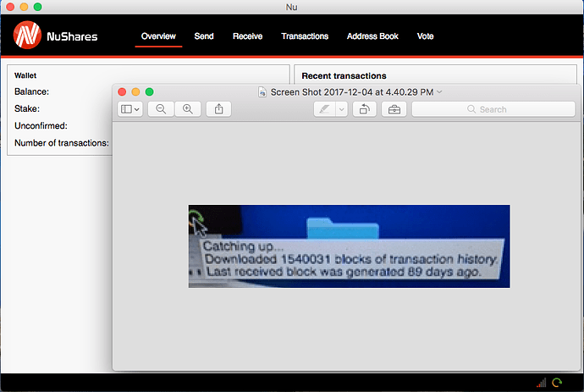584x392 pixels.
Task: Rotate the image using Preview toolbar
Action: coord(364,109)
